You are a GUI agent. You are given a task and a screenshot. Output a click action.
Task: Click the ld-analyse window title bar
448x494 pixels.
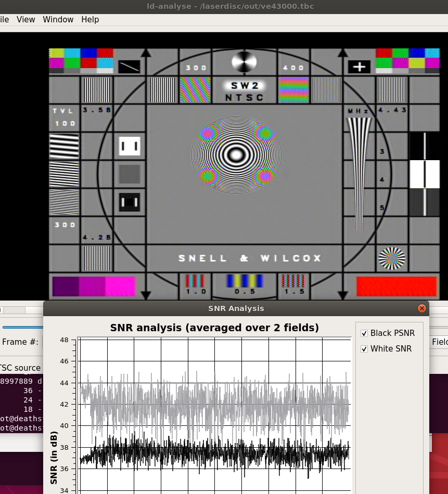tap(224, 6)
